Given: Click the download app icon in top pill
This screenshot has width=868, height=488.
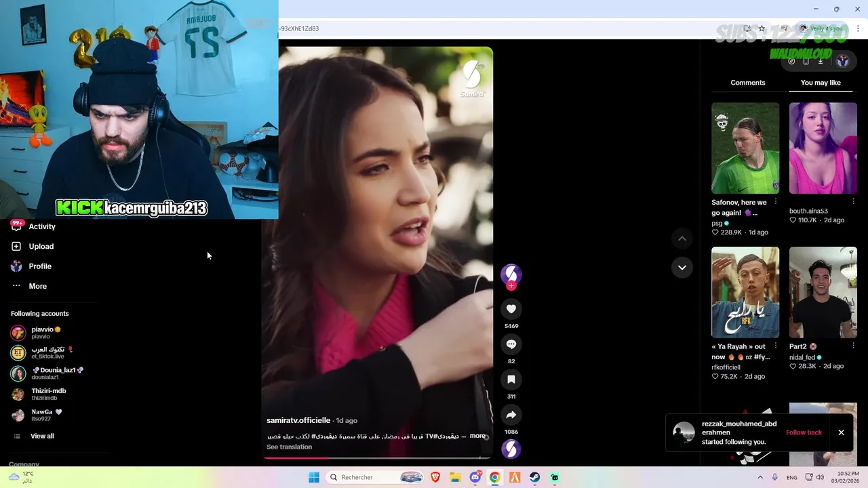Looking at the screenshot, I should click(x=821, y=61).
